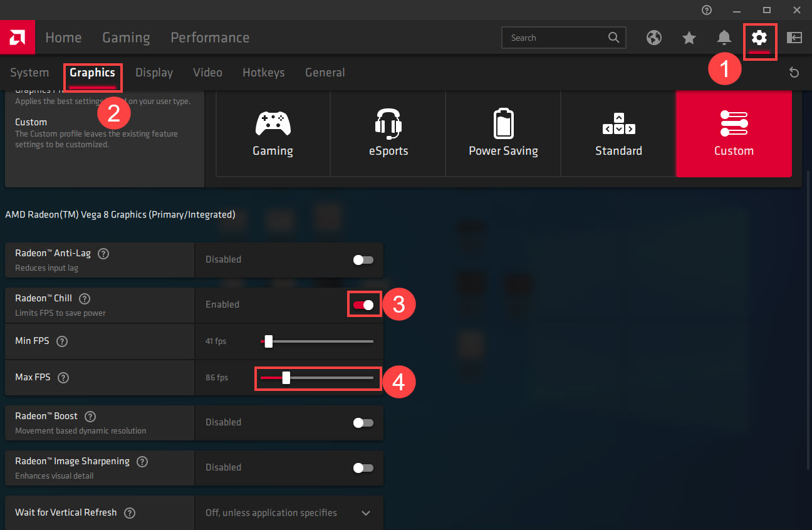
Task: Click the search magnifier icon
Action: pyautogui.click(x=614, y=38)
